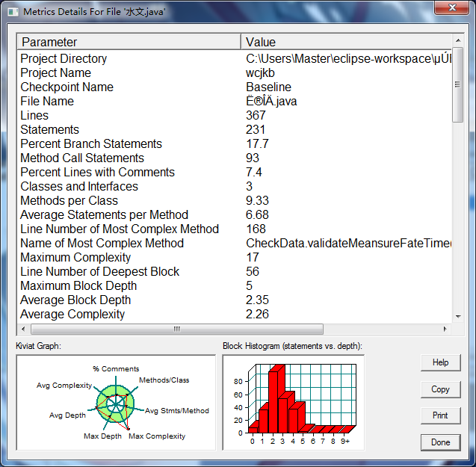This screenshot has height=467, width=476.
Task: Select the Checkpoint Name row
Action: (235, 87)
